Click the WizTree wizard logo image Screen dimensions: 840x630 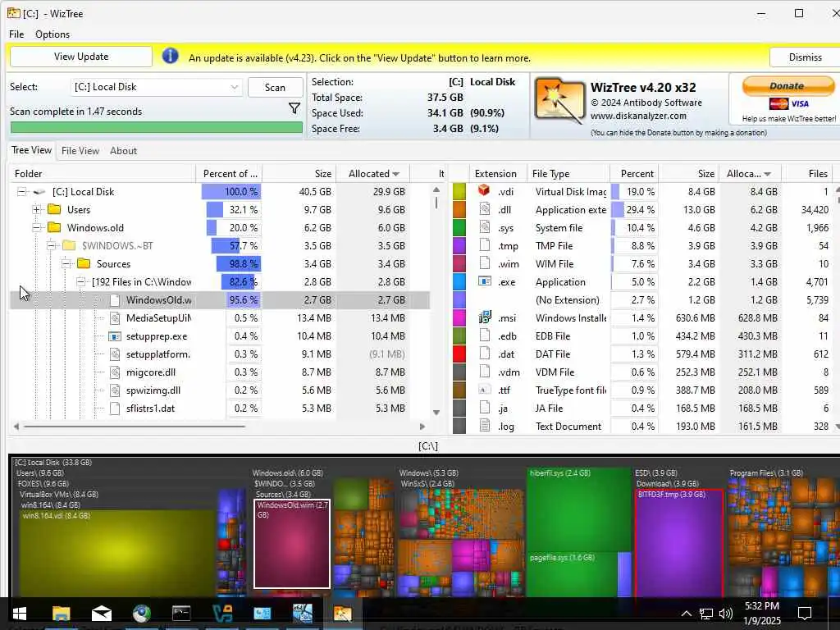tap(559, 101)
